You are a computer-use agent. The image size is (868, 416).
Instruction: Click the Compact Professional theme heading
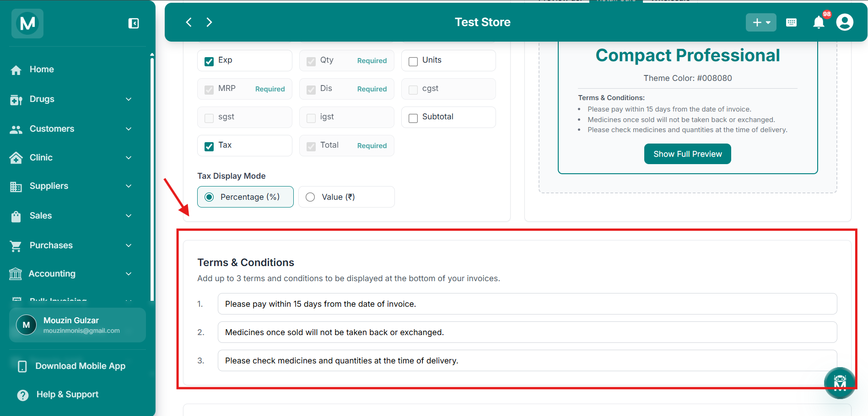pyautogui.click(x=687, y=55)
